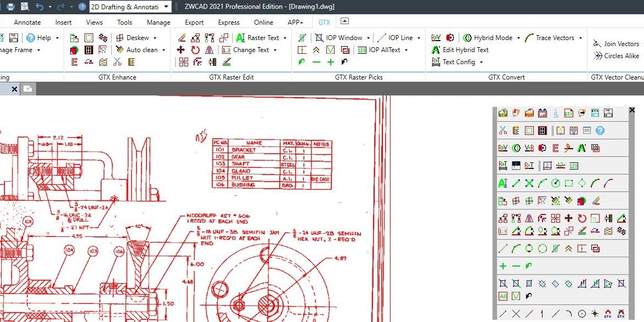This screenshot has width=644, height=322.
Task: Select the mirror icon in GTX Raster Edit
Action: pos(210,50)
